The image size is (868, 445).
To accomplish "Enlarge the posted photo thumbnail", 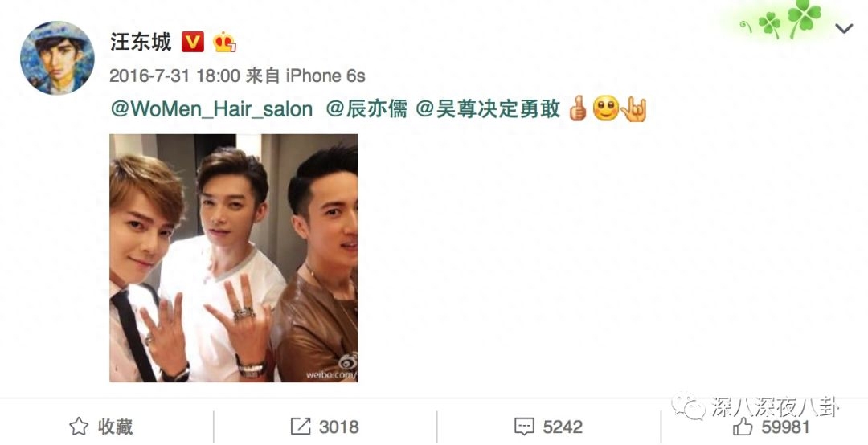I will point(234,258).
